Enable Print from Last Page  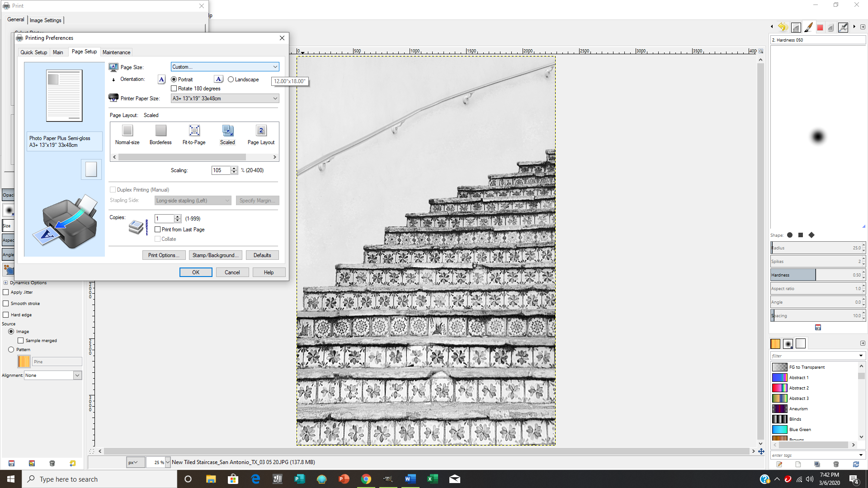tap(158, 230)
